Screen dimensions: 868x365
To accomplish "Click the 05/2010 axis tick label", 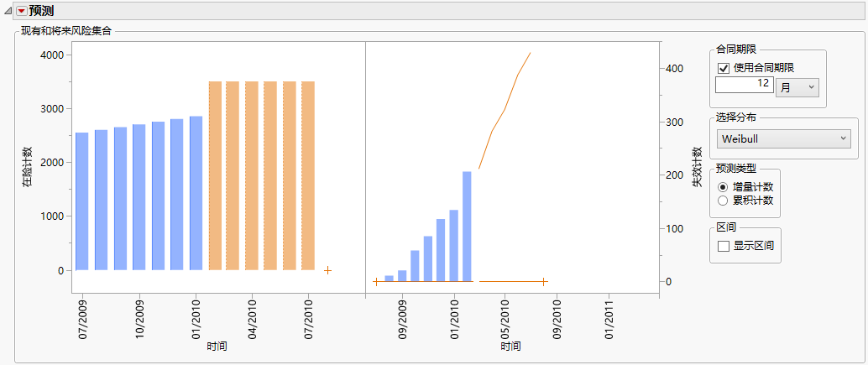I will 505,320.
